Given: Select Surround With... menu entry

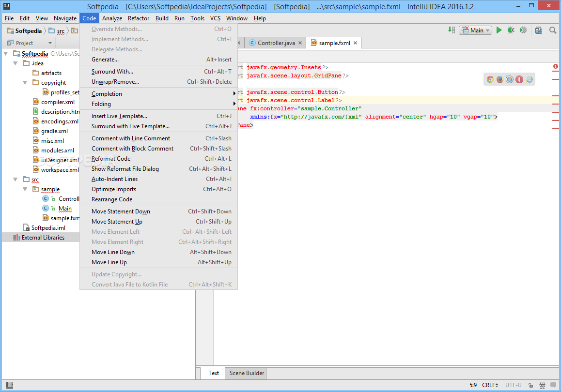Looking at the screenshot, I should point(159,72).
